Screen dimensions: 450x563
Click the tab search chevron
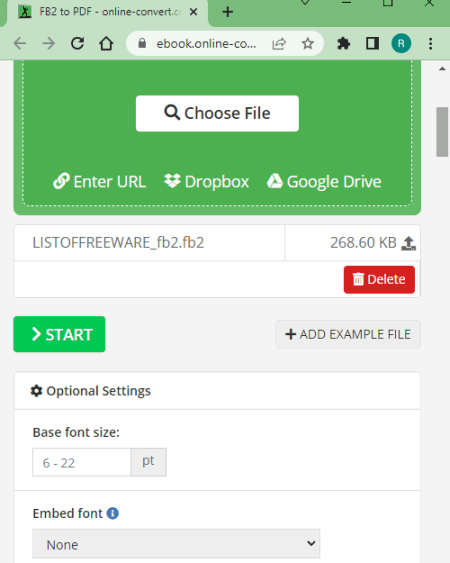point(305,3)
